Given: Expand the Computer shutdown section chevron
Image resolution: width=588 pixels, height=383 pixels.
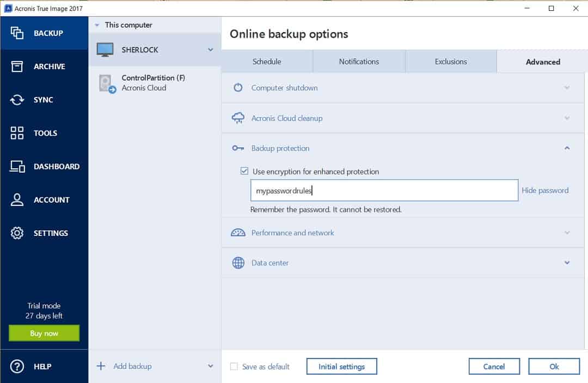Looking at the screenshot, I should click(x=567, y=87).
